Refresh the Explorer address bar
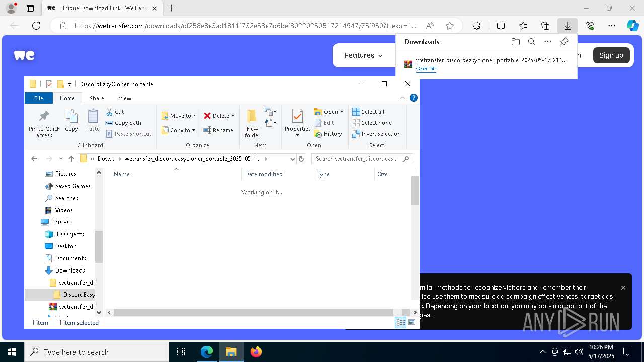 (301, 159)
